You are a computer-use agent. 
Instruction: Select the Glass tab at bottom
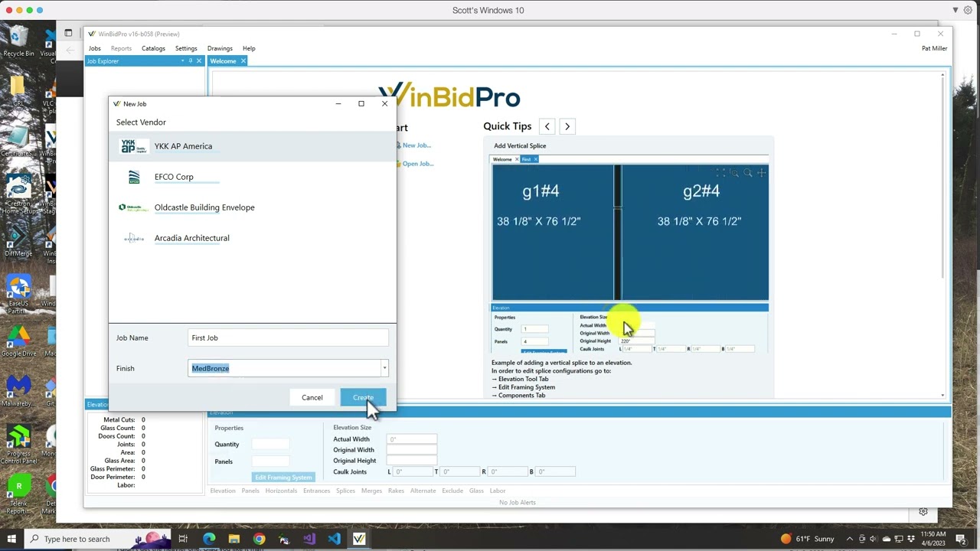[476, 491]
